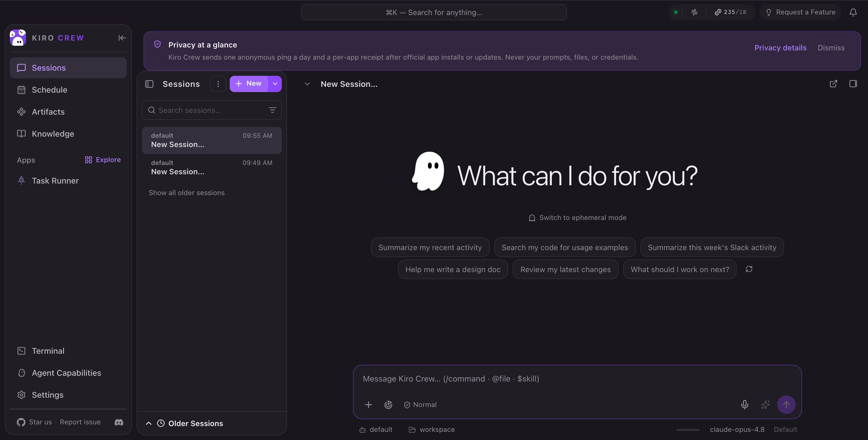
Task: Toggle the right side panel
Action: [x=853, y=84]
